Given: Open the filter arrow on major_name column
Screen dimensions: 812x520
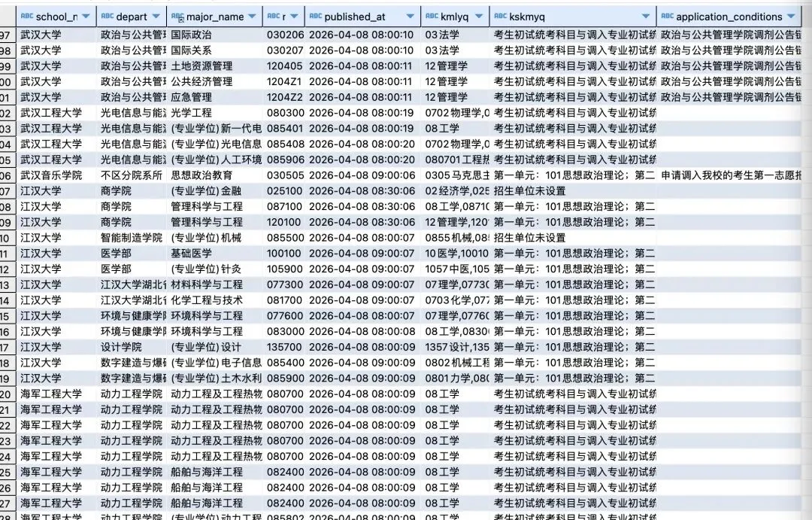Looking at the screenshot, I should (252, 17).
